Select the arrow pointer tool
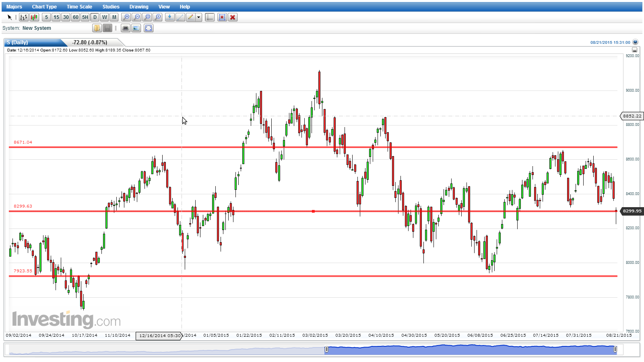644x362 pixels. click(10, 17)
